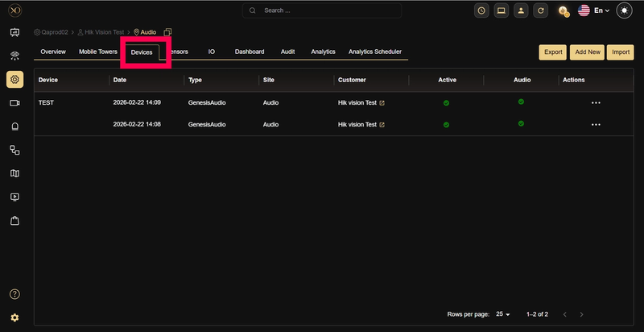
Task: Click the Audio green check in the TEST row
Action: pyautogui.click(x=521, y=102)
